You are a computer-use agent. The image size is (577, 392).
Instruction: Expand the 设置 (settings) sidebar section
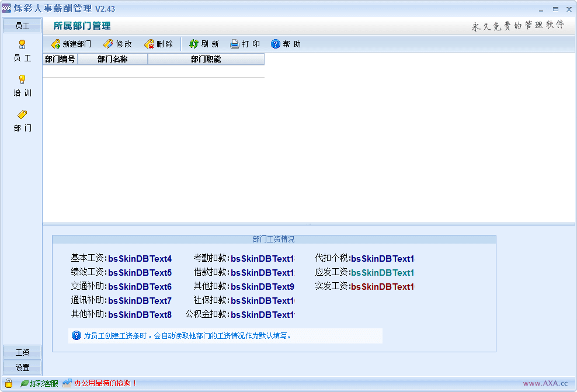point(22,367)
